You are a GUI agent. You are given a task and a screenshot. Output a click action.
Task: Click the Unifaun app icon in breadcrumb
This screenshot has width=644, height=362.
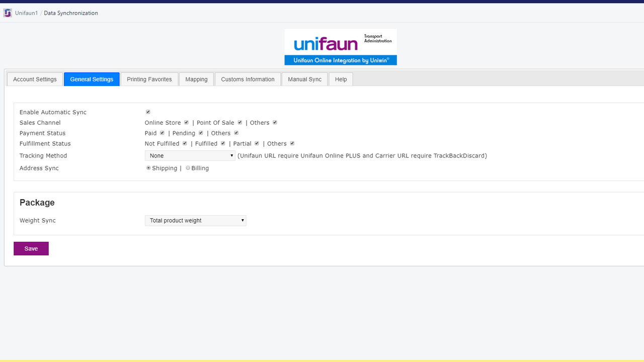pos(8,13)
